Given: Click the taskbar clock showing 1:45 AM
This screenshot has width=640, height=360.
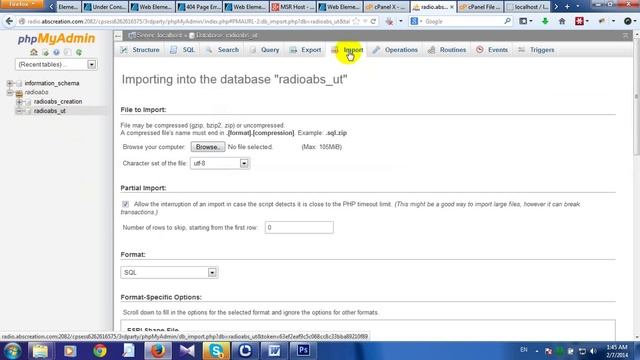Looking at the screenshot, I should point(617,351).
